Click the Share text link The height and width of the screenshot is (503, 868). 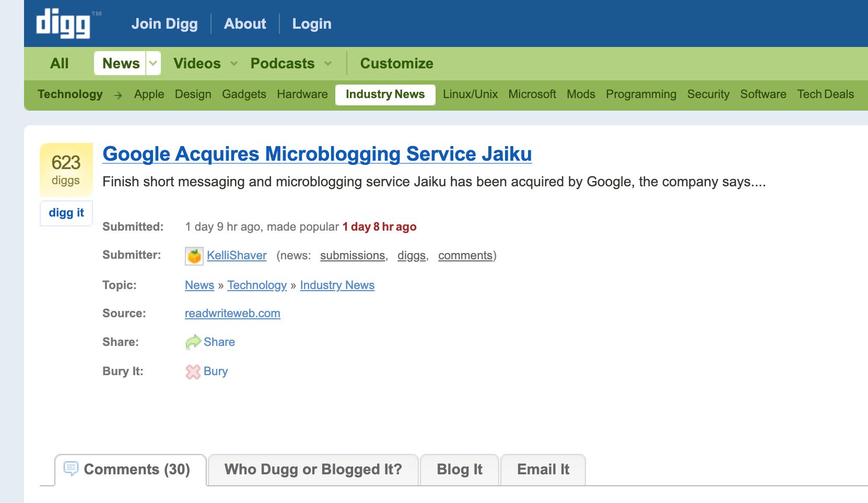tap(219, 342)
